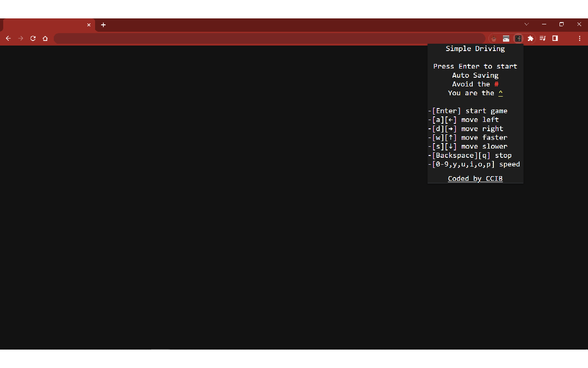Toggle the browser side panel
This screenshot has width=588, height=368.
click(x=555, y=39)
